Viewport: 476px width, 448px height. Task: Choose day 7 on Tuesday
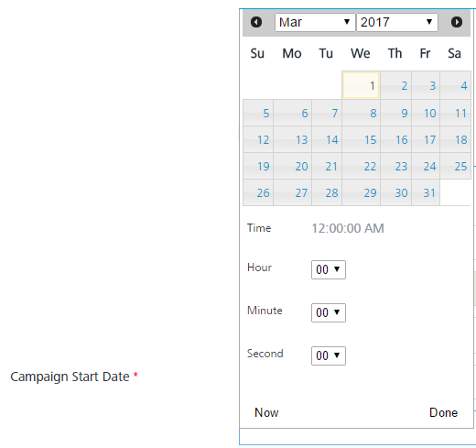point(327,113)
